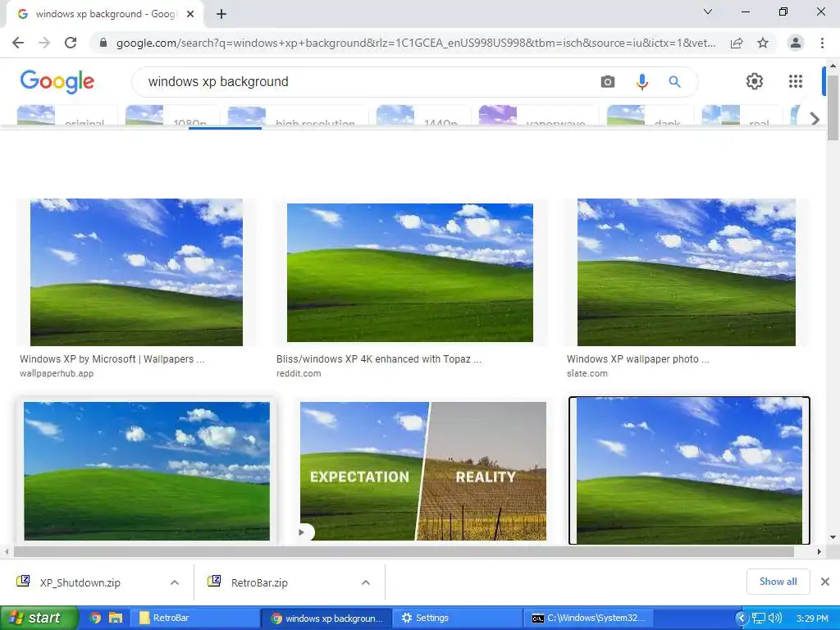The height and width of the screenshot is (630, 840).
Task: Open 'Bliss/windows XP 4K enhanced' link
Action: (379, 359)
